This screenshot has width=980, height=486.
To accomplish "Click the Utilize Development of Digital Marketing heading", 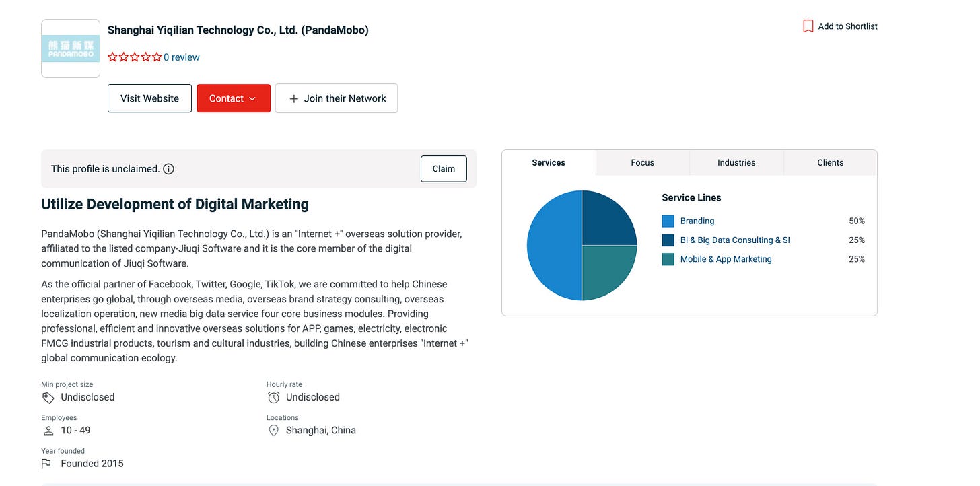I will point(175,204).
